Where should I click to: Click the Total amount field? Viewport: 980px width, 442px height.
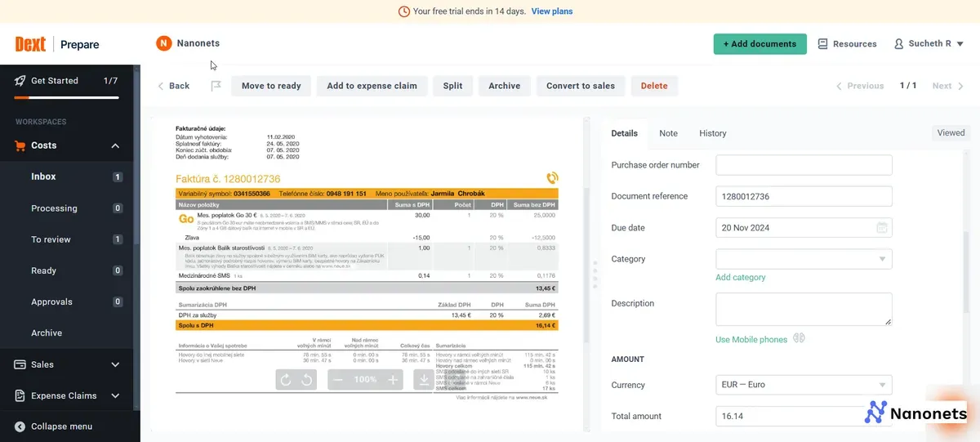[804, 416]
